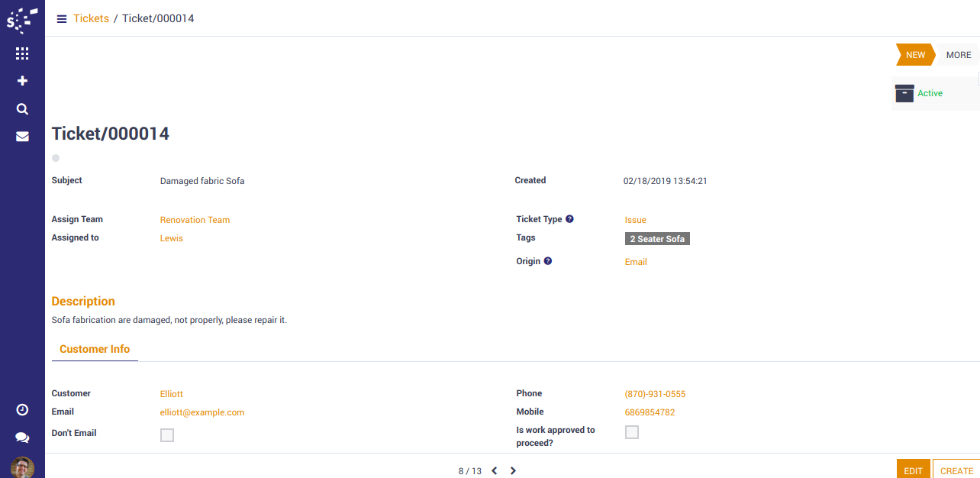Screen dimensions: 980x478
Task: Toggle the Active archive button
Action: 920,93
